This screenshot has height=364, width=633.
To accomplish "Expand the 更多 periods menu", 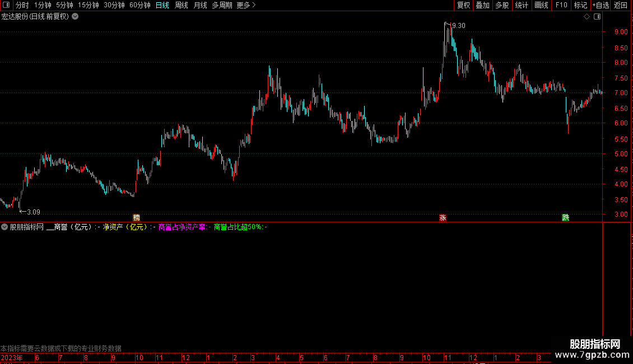I will [x=246, y=5].
